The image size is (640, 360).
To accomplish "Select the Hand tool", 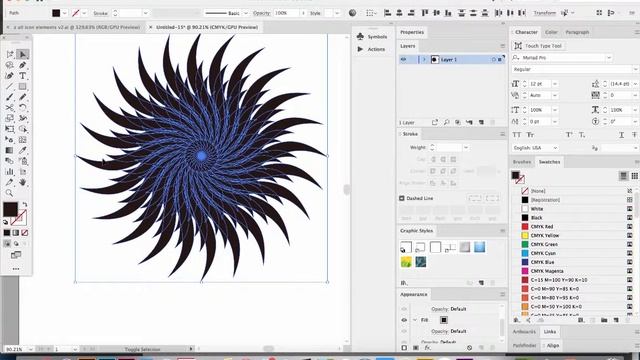I will tap(22, 182).
